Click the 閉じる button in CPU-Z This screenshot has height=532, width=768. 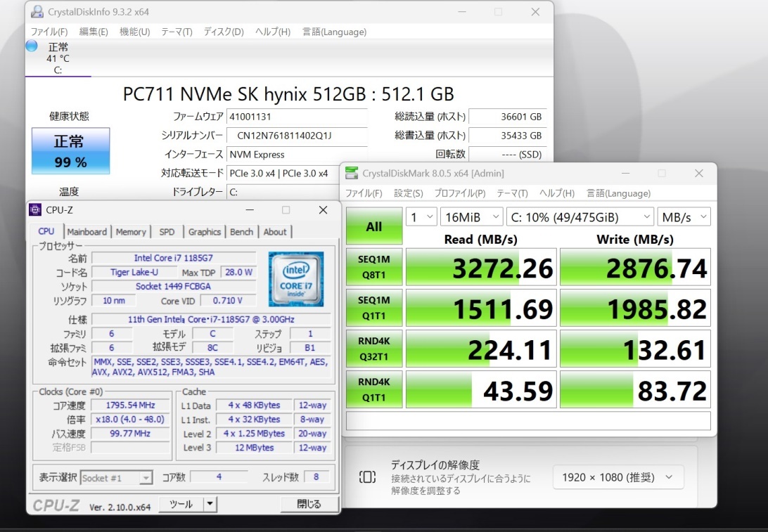pyautogui.click(x=309, y=504)
